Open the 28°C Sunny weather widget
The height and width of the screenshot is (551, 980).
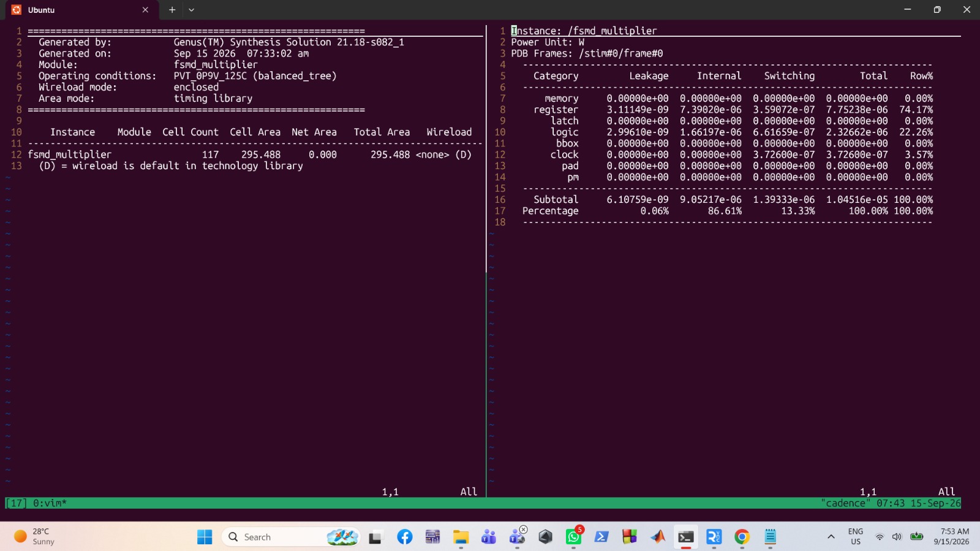(35, 537)
